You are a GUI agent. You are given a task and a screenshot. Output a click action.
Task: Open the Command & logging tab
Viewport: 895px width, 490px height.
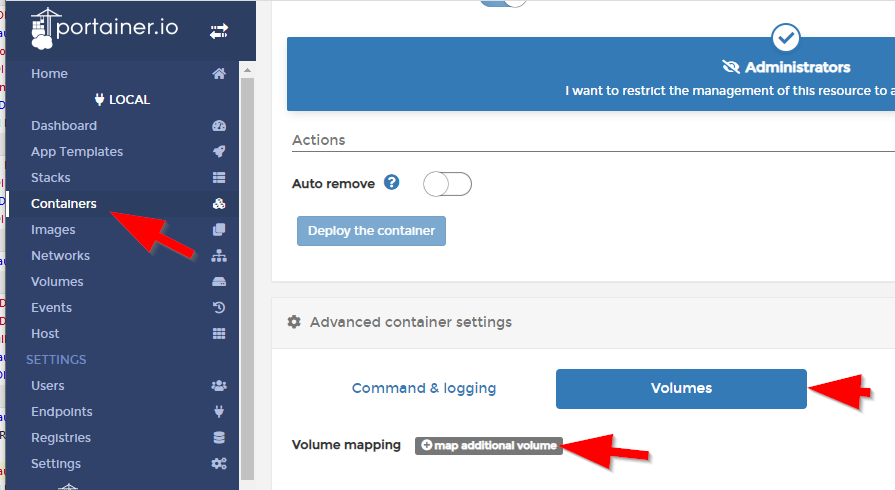424,388
